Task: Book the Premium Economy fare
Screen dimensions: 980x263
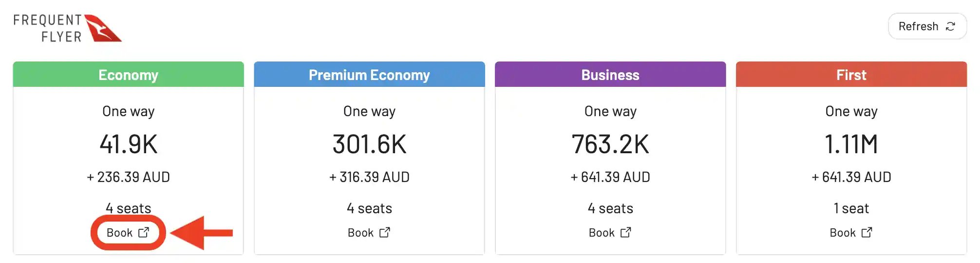Action: 369,233
